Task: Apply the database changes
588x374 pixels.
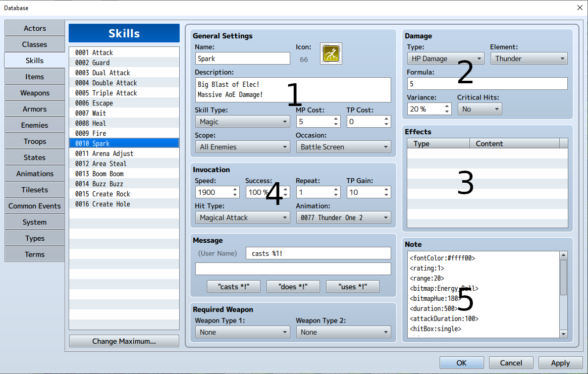Action: 560,362
